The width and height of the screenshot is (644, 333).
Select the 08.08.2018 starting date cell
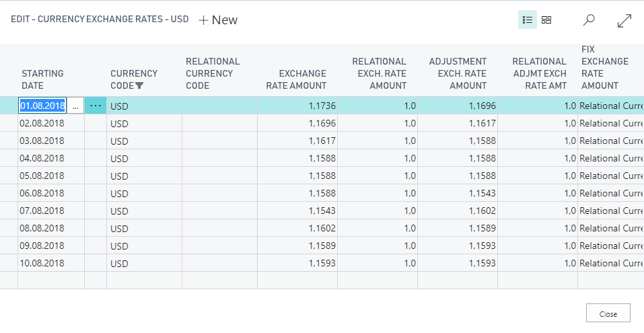point(51,228)
